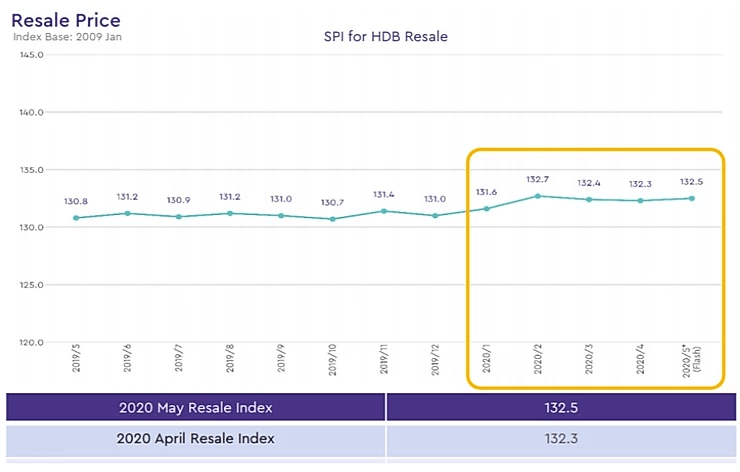This screenshot has height=472, width=740.
Task: Click y-axis label 120.0
Action: tap(31, 343)
